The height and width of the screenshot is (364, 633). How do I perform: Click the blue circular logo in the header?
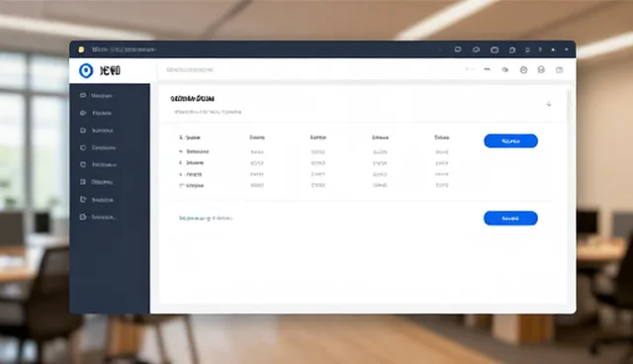click(x=86, y=70)
